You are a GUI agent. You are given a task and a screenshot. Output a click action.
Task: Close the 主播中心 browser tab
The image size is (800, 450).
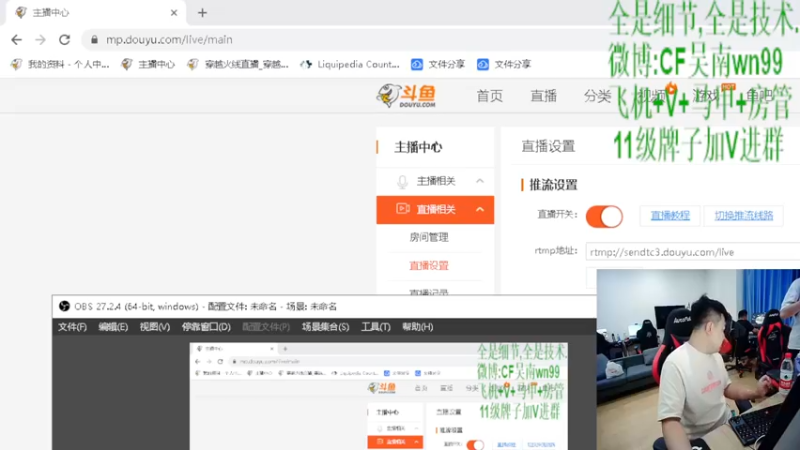click(x=173, y=13)
